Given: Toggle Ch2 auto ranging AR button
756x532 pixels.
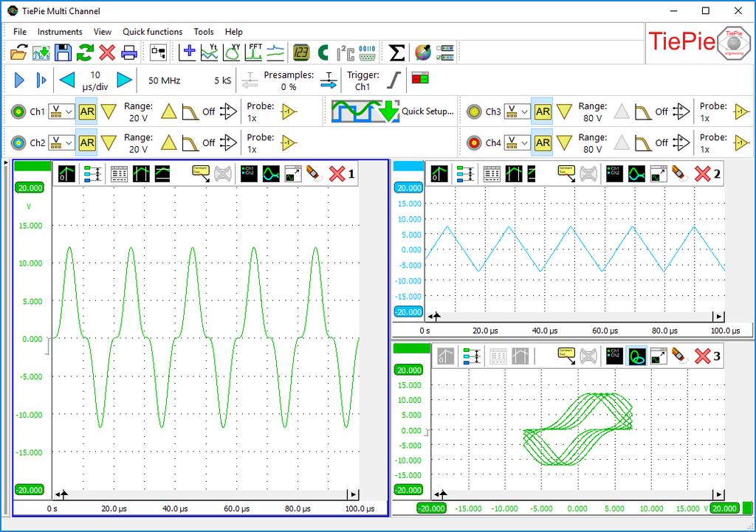Looking at the screenshot, I should pos(87,143).
